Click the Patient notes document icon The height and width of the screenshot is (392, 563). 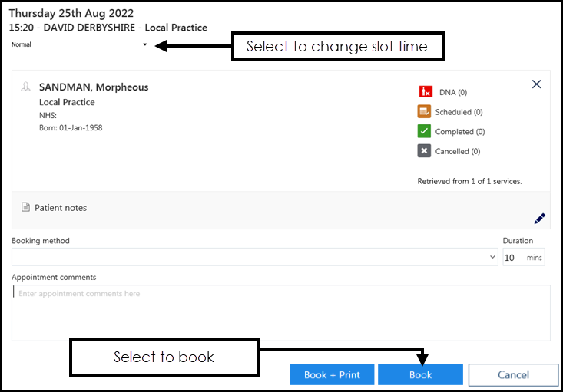26,208
